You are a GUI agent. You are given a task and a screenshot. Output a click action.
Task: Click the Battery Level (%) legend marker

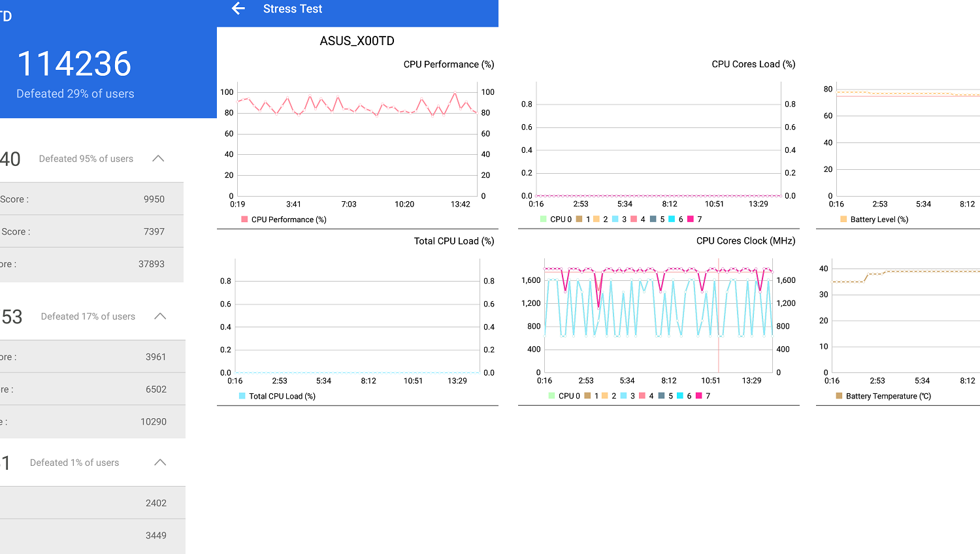(x=843, y=220)
